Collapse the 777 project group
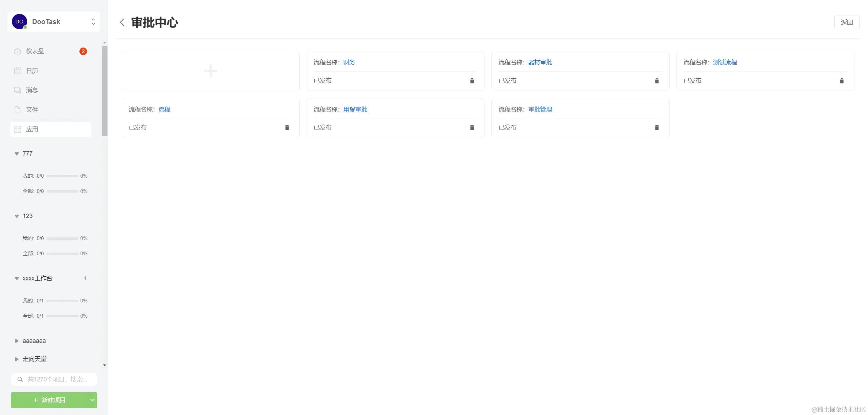868x415 pixels. 17,154
